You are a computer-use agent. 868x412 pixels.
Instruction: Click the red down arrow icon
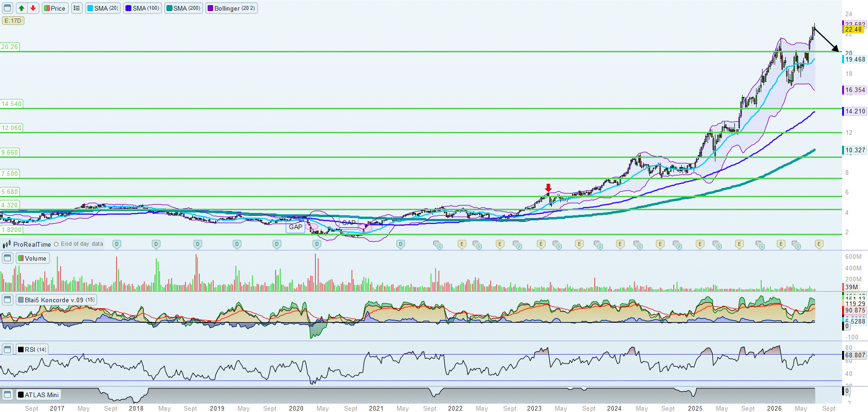(33, 8)
